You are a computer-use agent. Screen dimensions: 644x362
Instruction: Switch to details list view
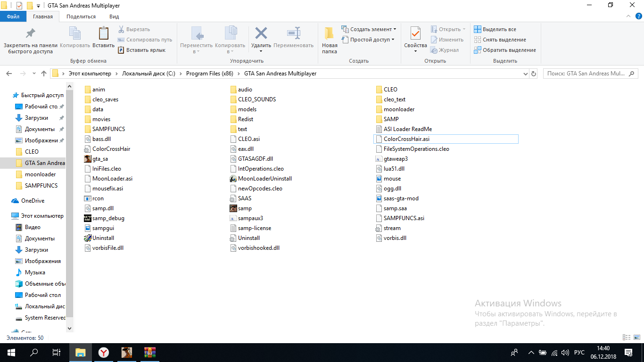click(627, 337)
